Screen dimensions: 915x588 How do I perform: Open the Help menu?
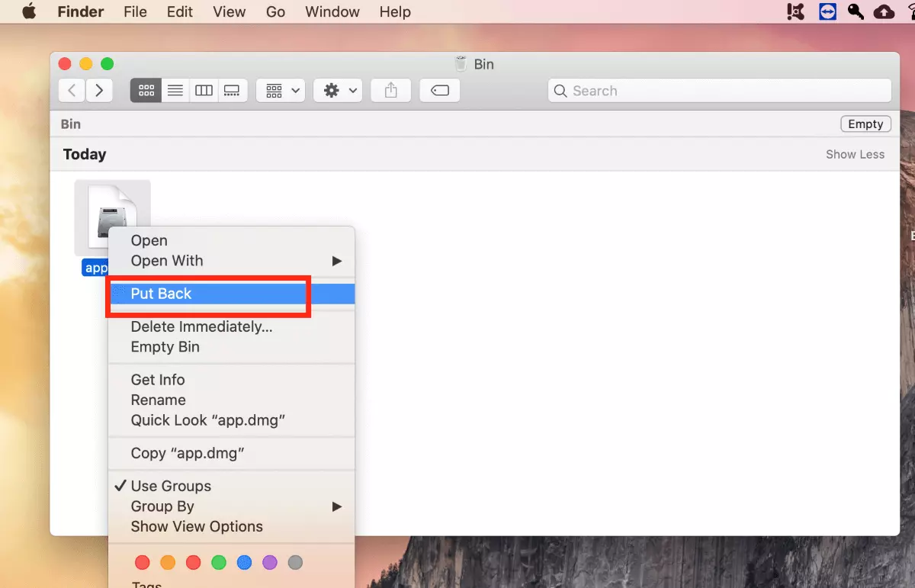(395, 11)
